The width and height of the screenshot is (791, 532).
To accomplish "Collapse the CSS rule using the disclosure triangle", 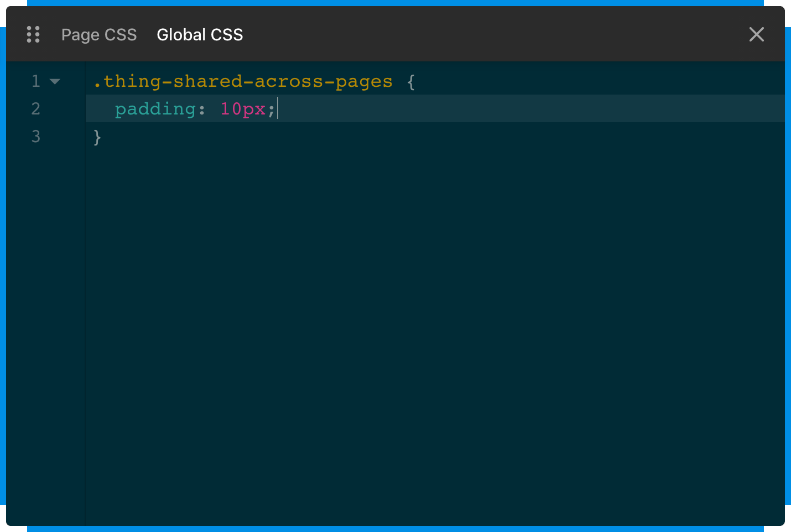I will [55, 81].
